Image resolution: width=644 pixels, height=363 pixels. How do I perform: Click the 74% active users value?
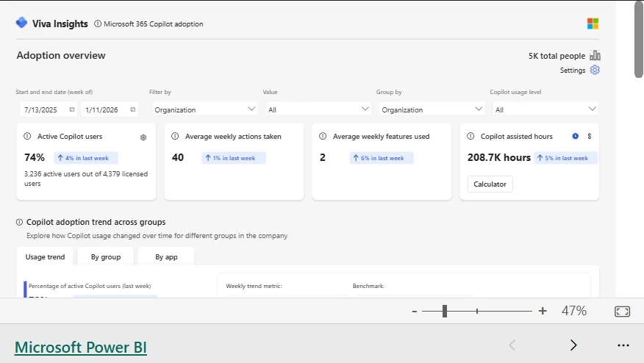pyautogui.click(x=34, y=157)
